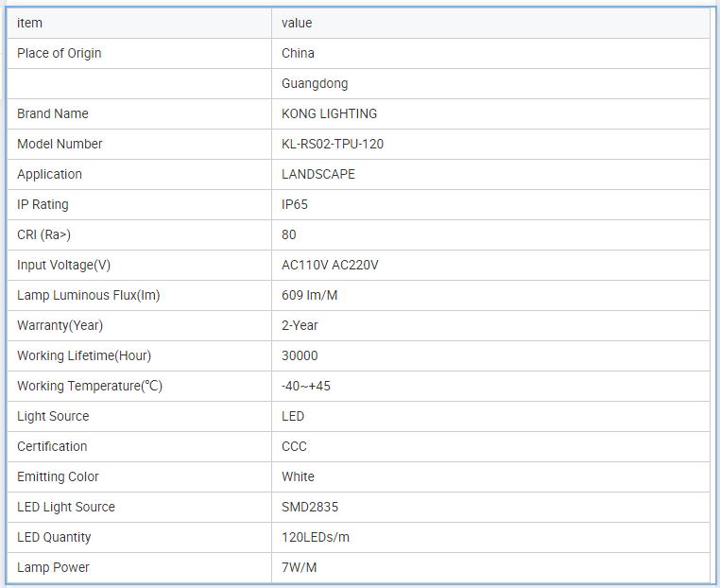Image resolution: width=720 pixels, height=588 pixels.
Task: Click the model number 'KL-RS02-TPU-120'
Action: point(333,144)
